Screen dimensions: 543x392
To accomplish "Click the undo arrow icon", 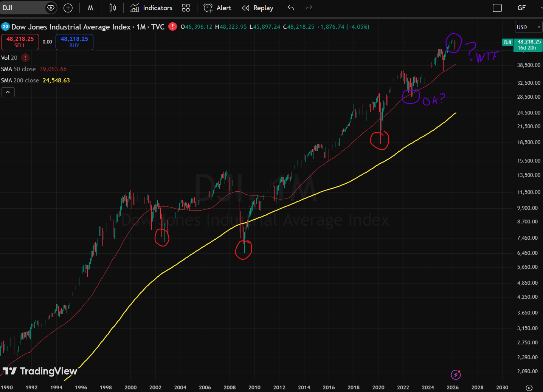I will [x=290, y=8].
